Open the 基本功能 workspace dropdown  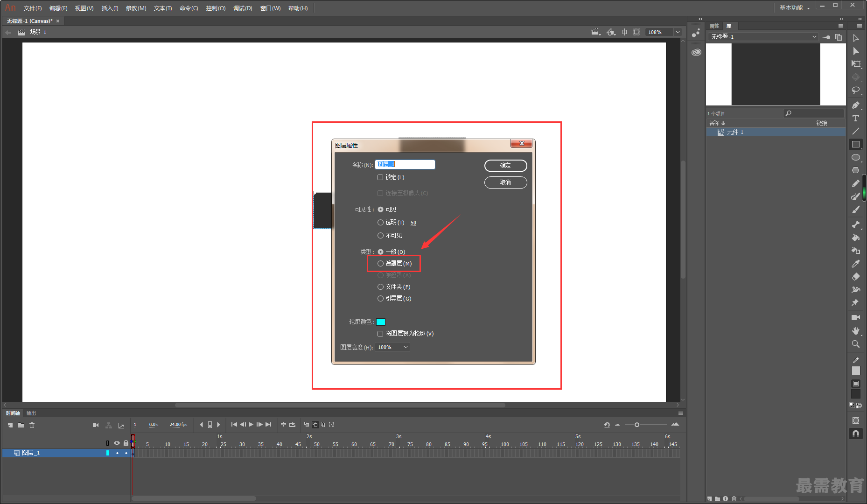tap(794, 8)
